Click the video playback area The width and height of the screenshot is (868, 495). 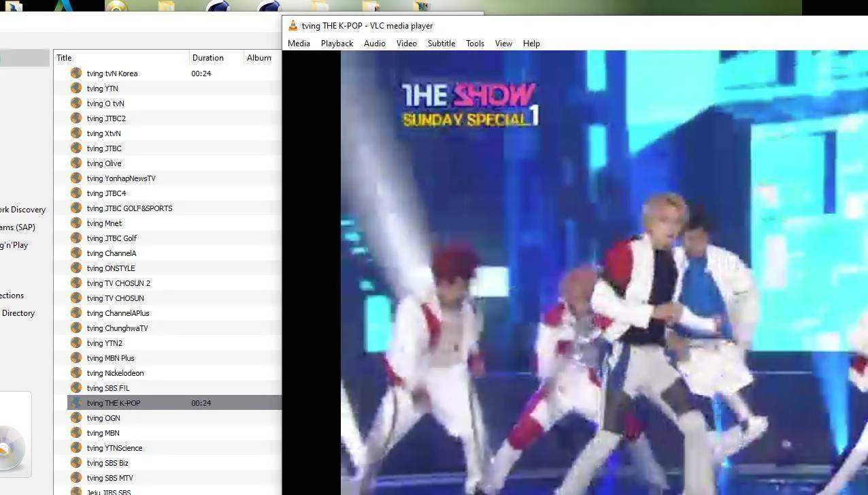coord(604,272)
